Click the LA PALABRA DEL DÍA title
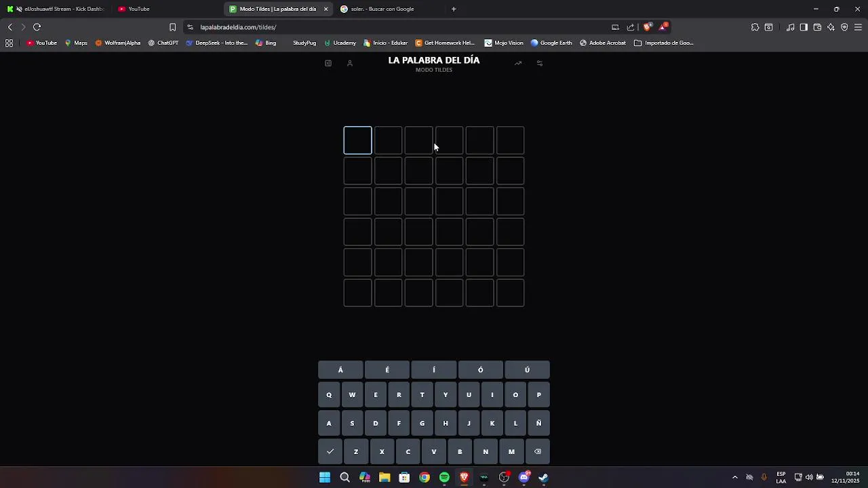 [x=434, y=60]
